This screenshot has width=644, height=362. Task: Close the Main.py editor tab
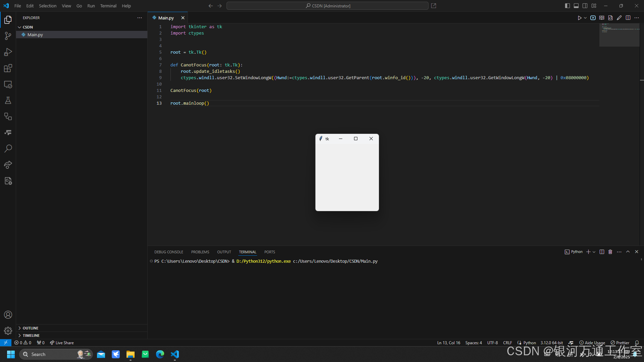183,18
